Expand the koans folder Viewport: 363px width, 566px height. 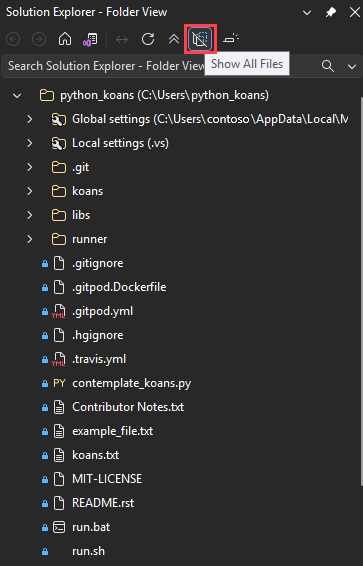click(30, 191)
